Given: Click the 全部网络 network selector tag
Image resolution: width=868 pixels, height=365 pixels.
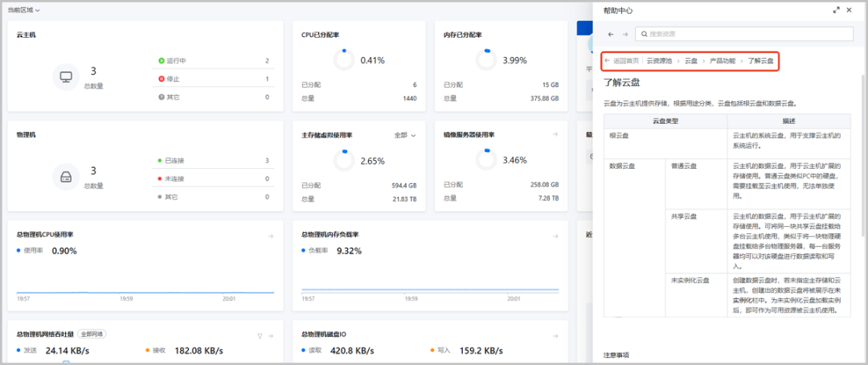Looking at the screenshot, I should (x=92, y=334).
